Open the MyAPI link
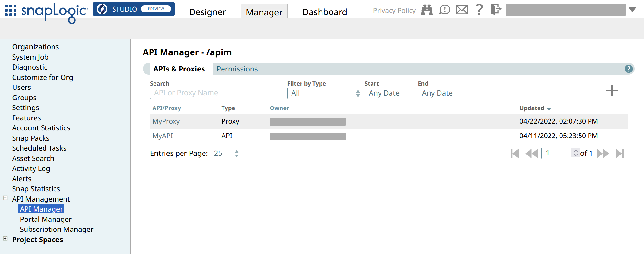Image resolution: width=644 pixels, height=254 pixels. pyautogui.click(x=163, y=136)
